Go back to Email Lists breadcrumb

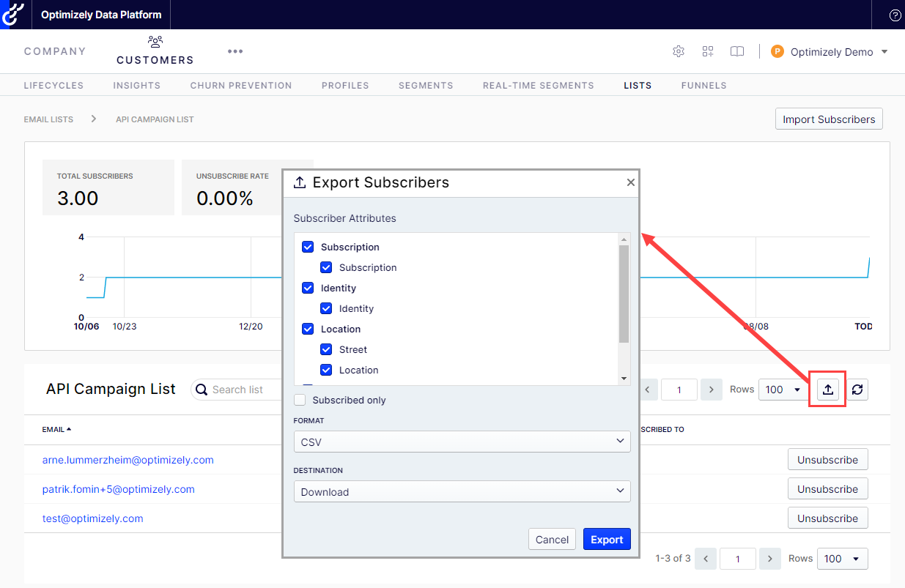(48, 119)
